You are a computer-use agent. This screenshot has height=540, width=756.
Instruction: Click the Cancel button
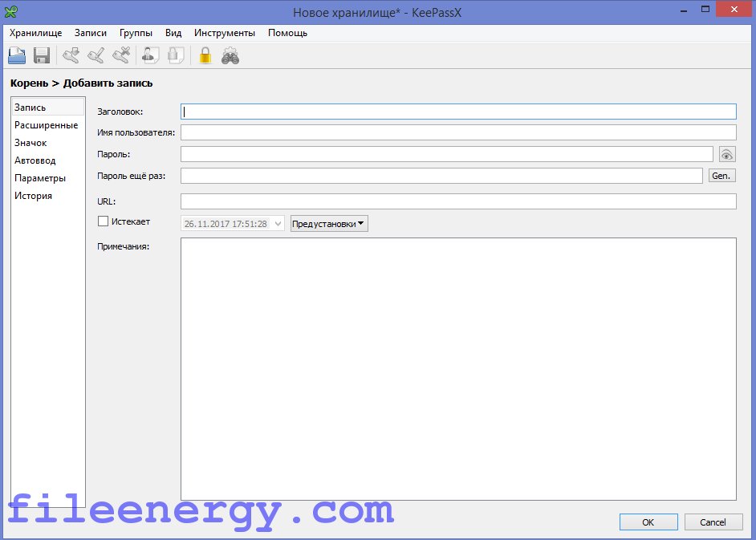713,522
